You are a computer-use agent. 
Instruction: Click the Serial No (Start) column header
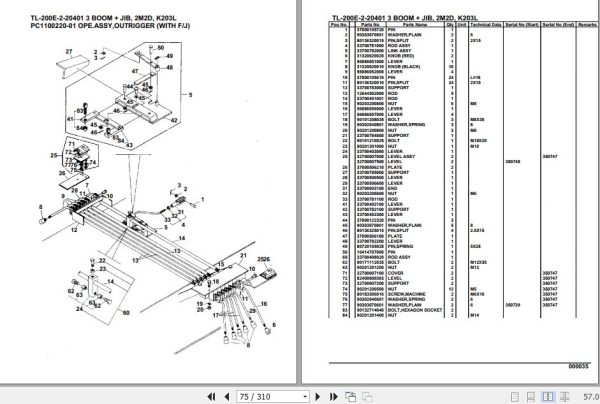pos(522,24)
